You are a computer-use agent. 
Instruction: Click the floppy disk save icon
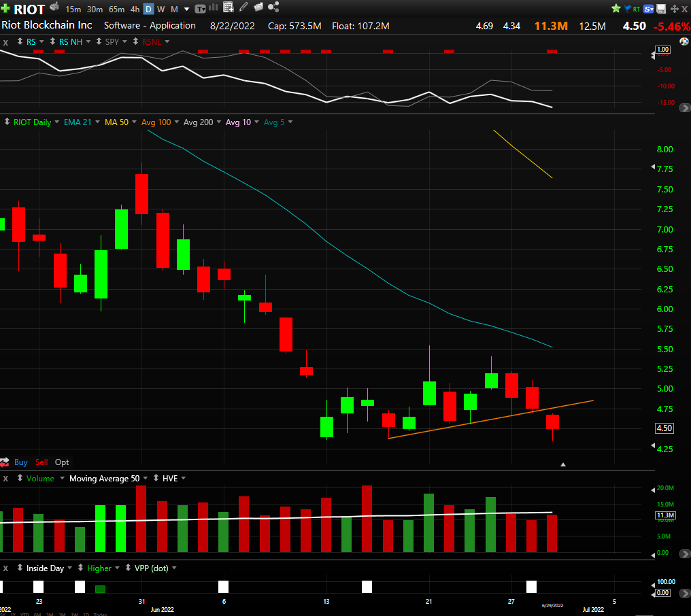point(661,9)
